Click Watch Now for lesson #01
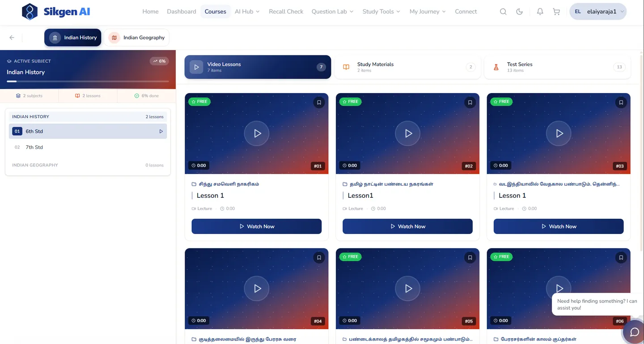Image resolution: width=644 pixels, height=344 pixels. [x=257, y=226]
